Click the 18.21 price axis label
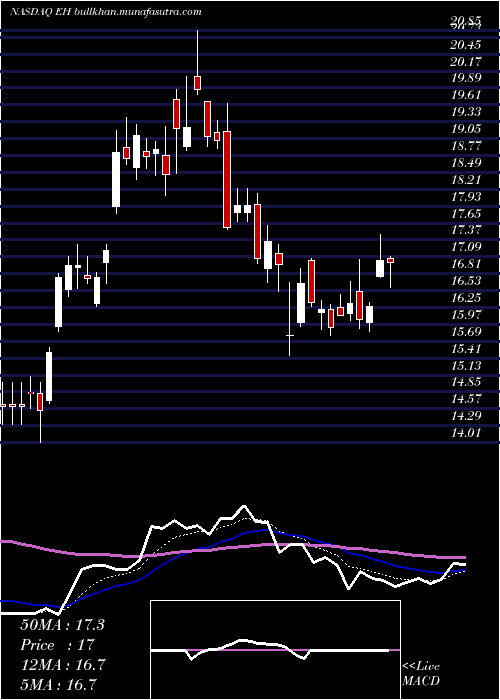Screen dimensions: 500x700 [466, 180]
